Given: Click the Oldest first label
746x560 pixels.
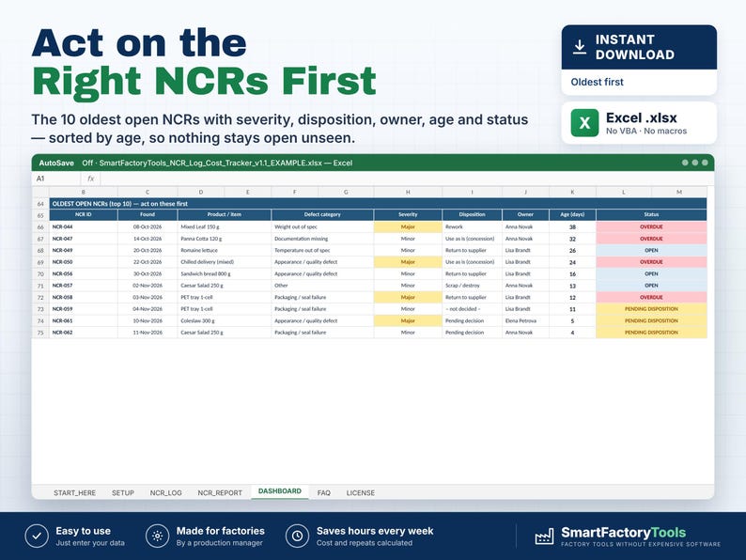Looking at the screenshot, I should [x=597, y=82].
